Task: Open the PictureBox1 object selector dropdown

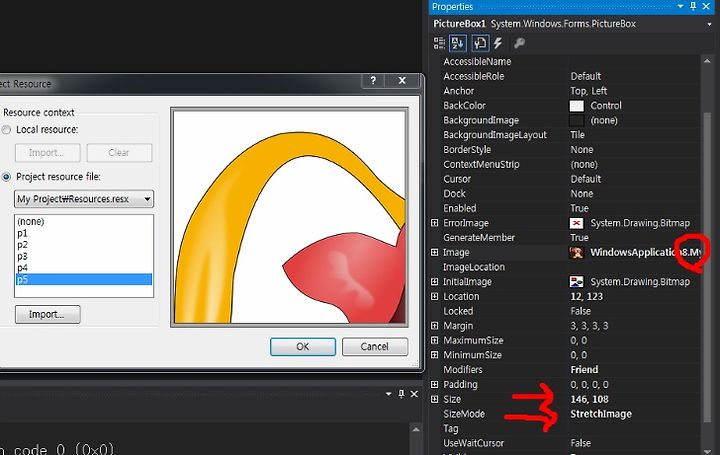Action: click(x=710, y=24)
